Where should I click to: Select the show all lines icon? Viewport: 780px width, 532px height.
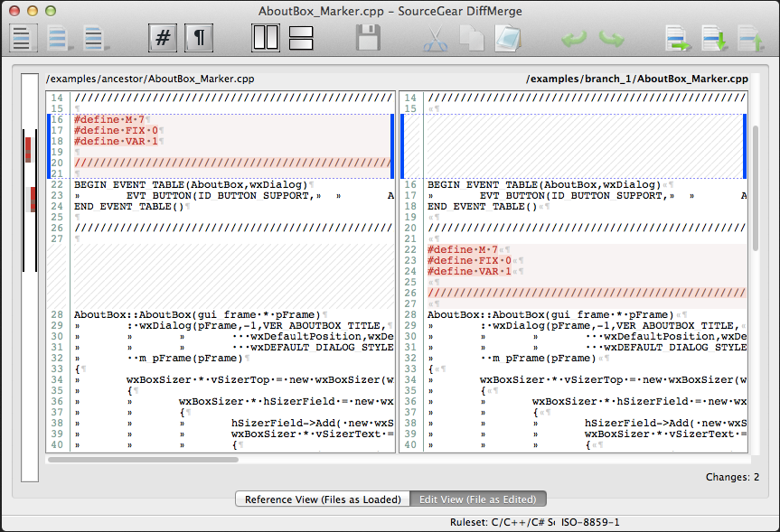(x=23, y=38)
